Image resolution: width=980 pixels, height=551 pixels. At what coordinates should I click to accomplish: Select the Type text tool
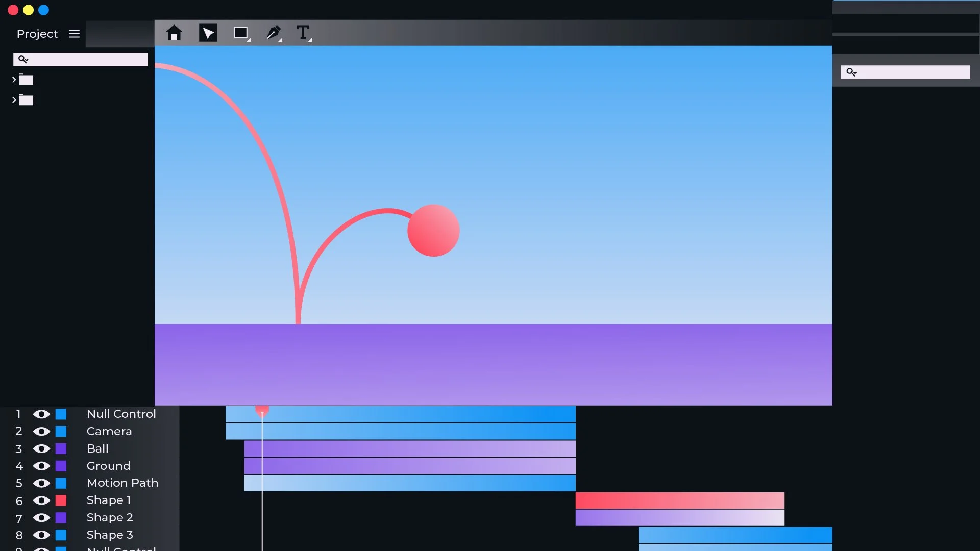click(304, 33)
